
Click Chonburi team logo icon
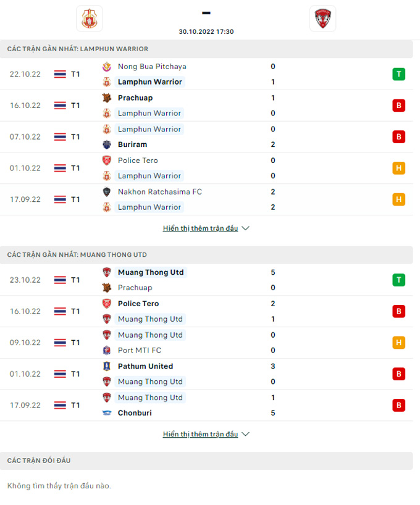[107, 413]
